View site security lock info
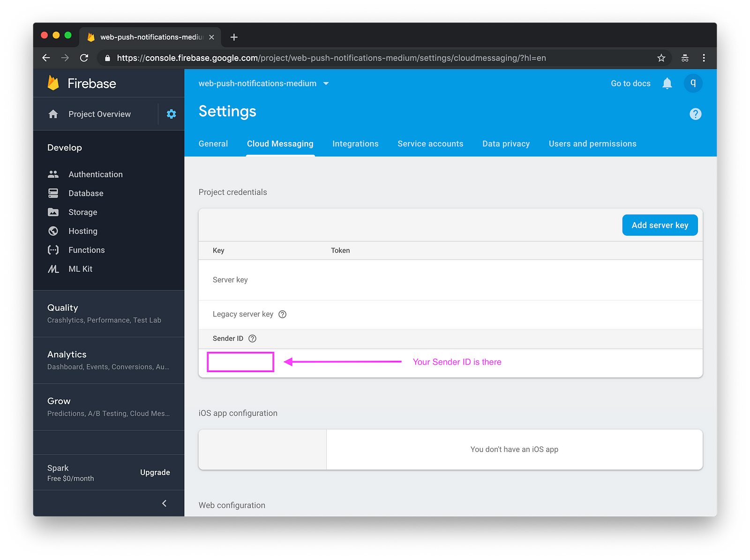Image resolution: width=750 pixels, height=560 pixels. click(107, 58)
